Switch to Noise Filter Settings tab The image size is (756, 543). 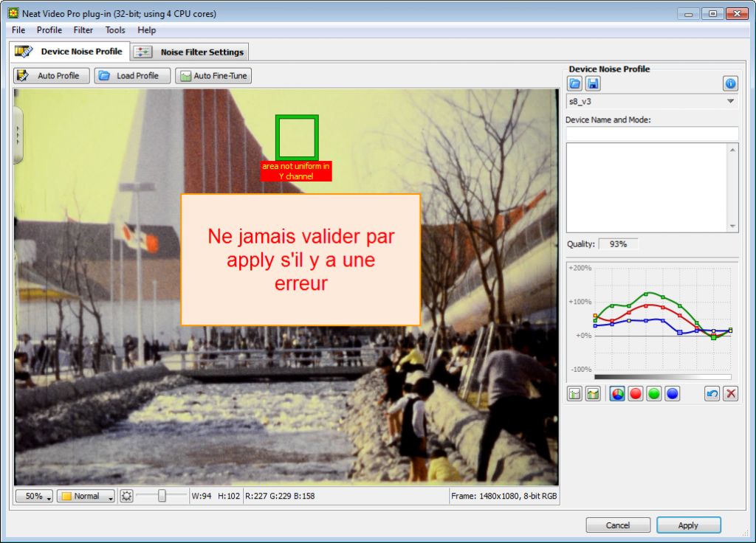(x=190, y=52)
